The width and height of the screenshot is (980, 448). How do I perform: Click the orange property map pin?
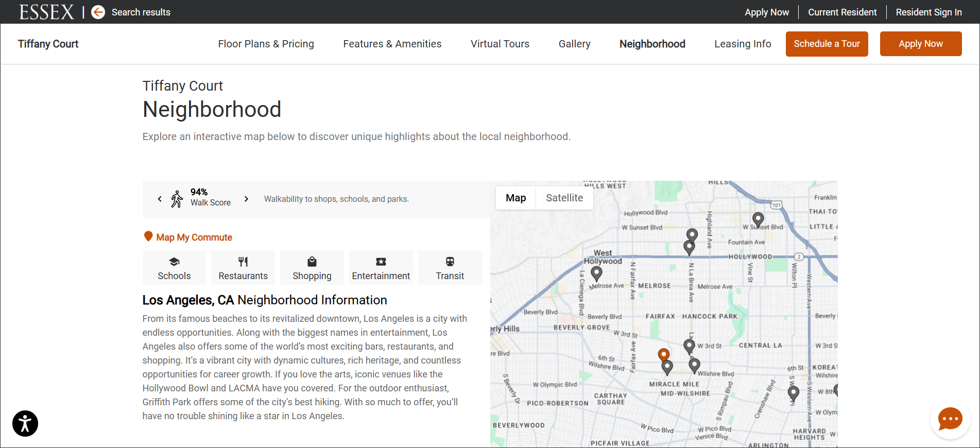tap(664, 354)
